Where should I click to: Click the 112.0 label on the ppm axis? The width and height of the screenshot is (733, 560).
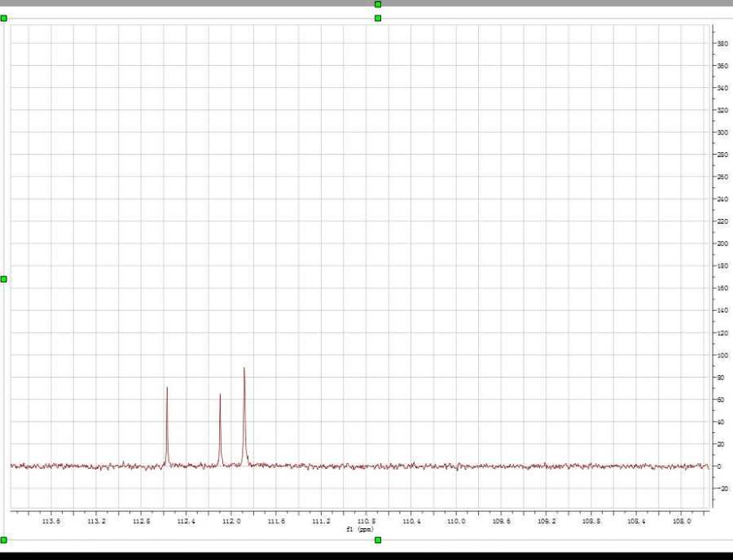point(231,521)
